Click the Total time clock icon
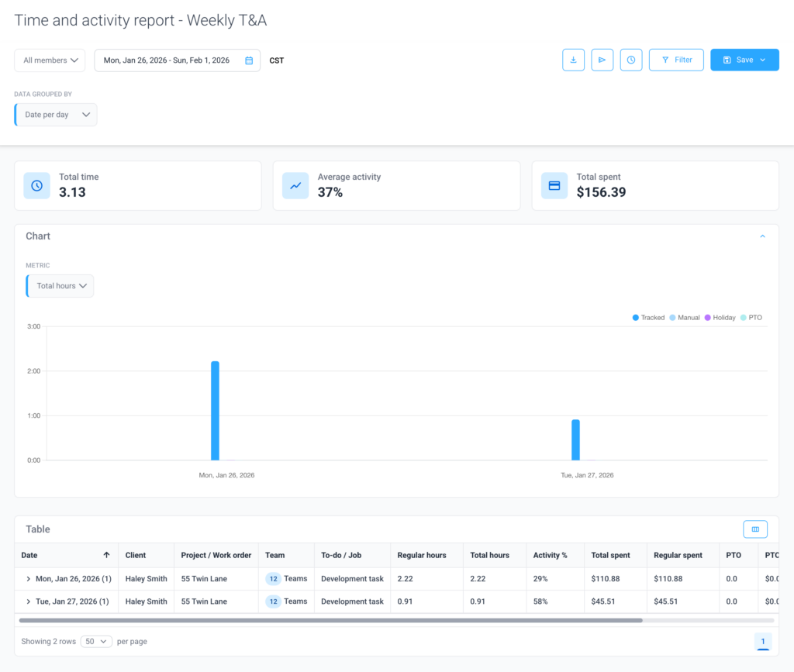The image size is (794, 672). coord(36,186)
